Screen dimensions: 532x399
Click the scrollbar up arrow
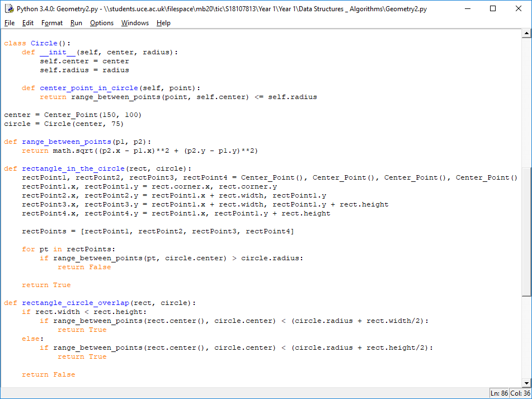click(526, 33)
